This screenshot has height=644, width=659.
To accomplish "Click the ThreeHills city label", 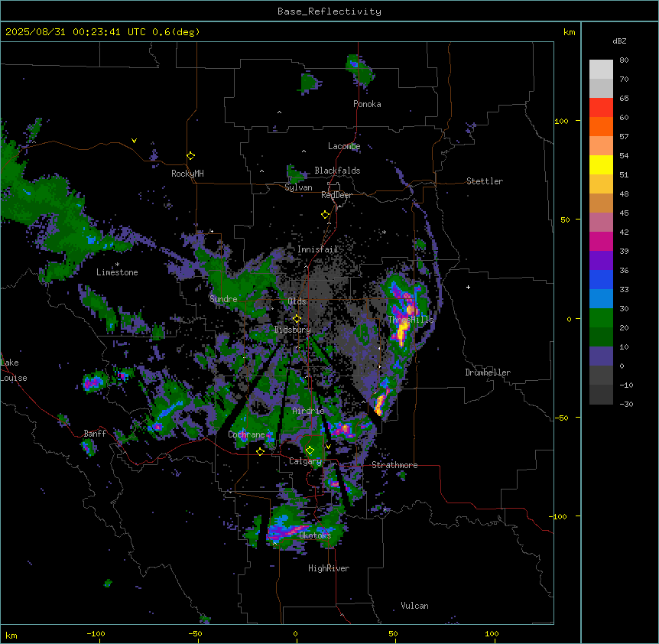I will [x=411, y=320].
